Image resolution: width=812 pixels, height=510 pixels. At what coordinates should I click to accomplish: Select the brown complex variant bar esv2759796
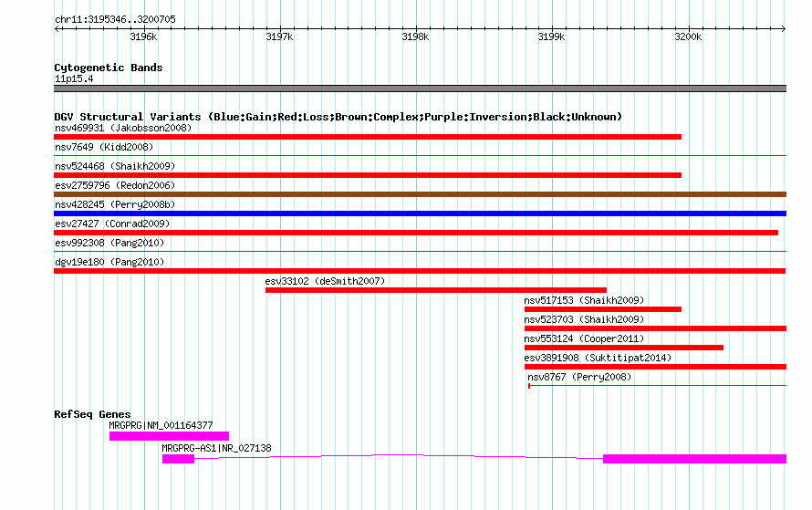420,194
